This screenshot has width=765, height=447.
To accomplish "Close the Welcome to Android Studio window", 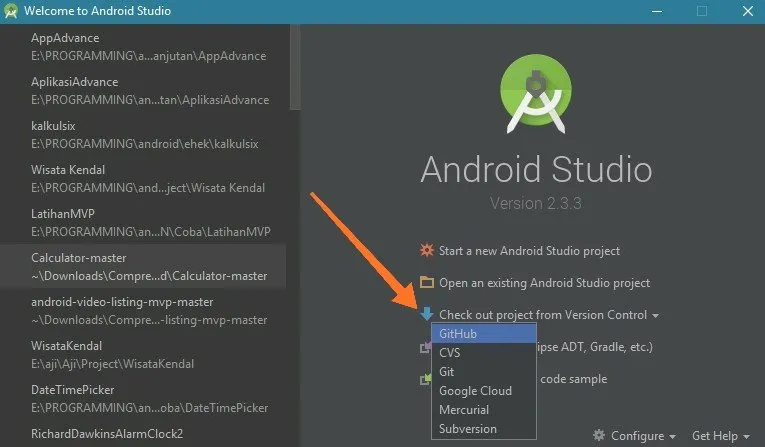I will 747,11.
